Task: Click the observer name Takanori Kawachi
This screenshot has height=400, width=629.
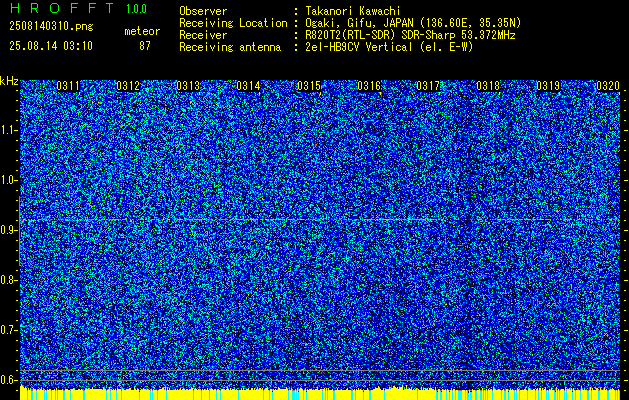Action: pyautogui.click(x=353, y=11)
